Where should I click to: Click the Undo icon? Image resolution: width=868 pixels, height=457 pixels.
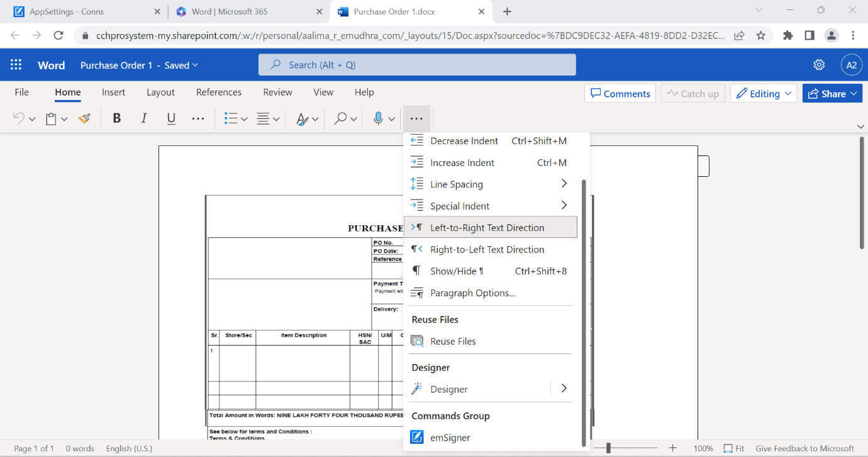(x=19, y=118)
